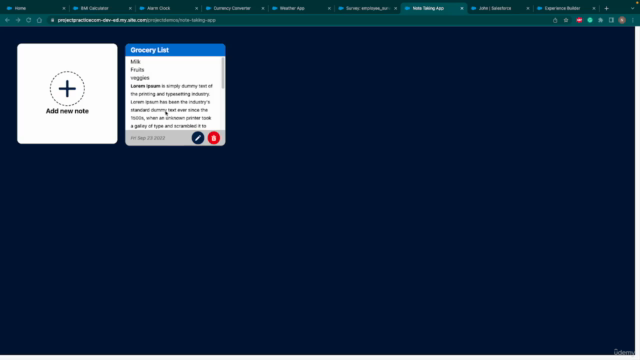Go to the browser home page

39,20
